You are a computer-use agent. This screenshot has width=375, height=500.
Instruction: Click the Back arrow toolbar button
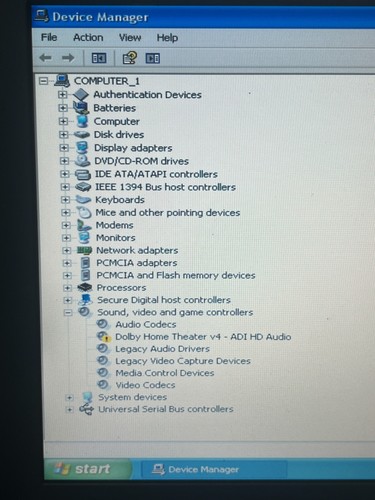[46, 58]
